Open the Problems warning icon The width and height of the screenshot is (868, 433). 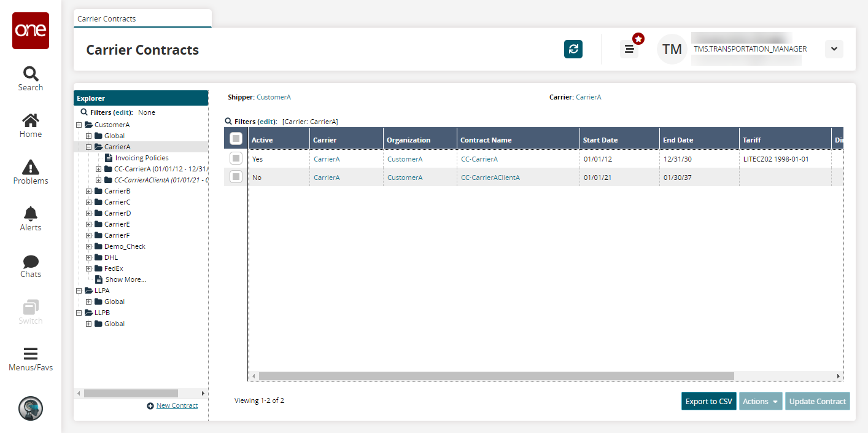[31, 172]
